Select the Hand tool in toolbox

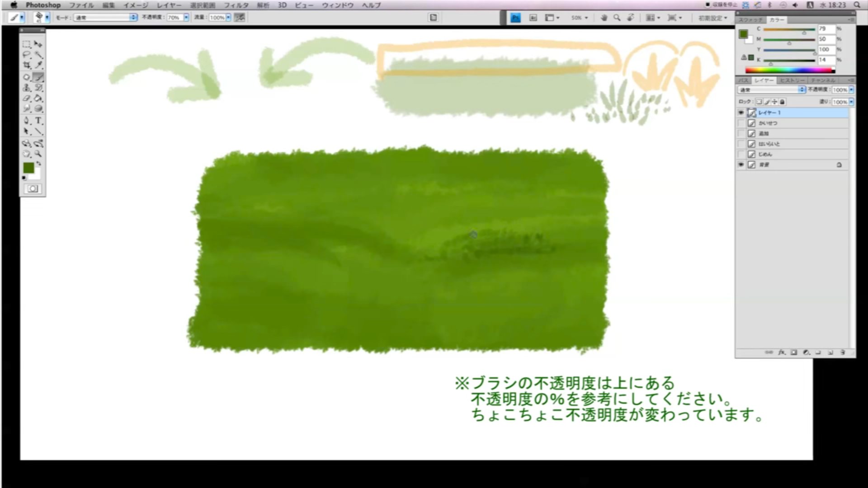[27, 154]
